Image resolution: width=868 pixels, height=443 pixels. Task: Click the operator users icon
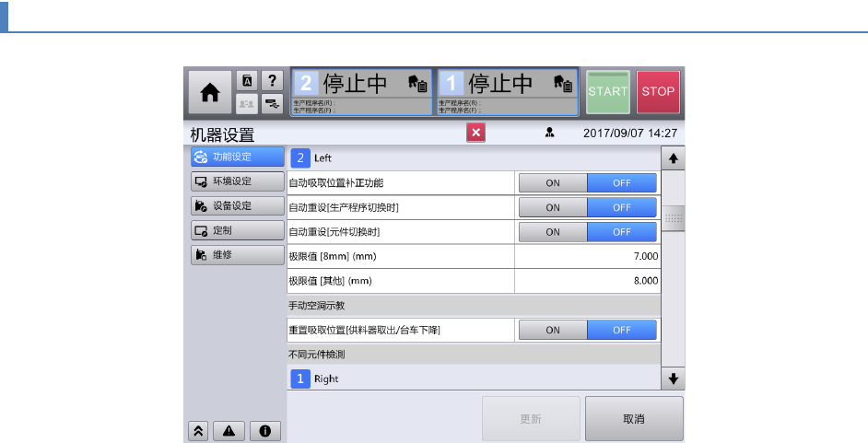[247, 103]
